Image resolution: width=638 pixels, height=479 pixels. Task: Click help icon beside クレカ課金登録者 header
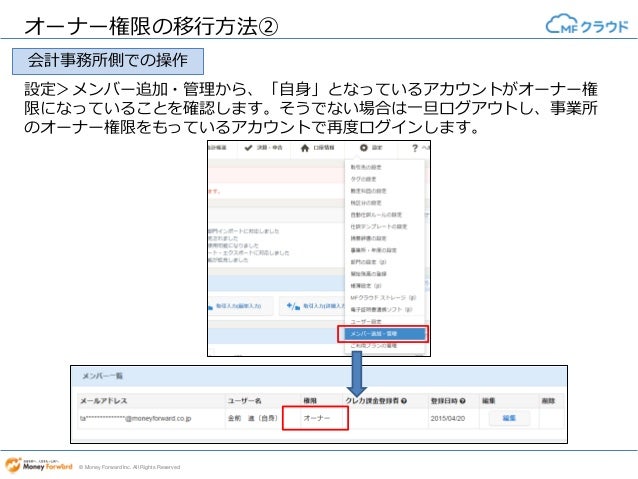[x=404, y=401]
